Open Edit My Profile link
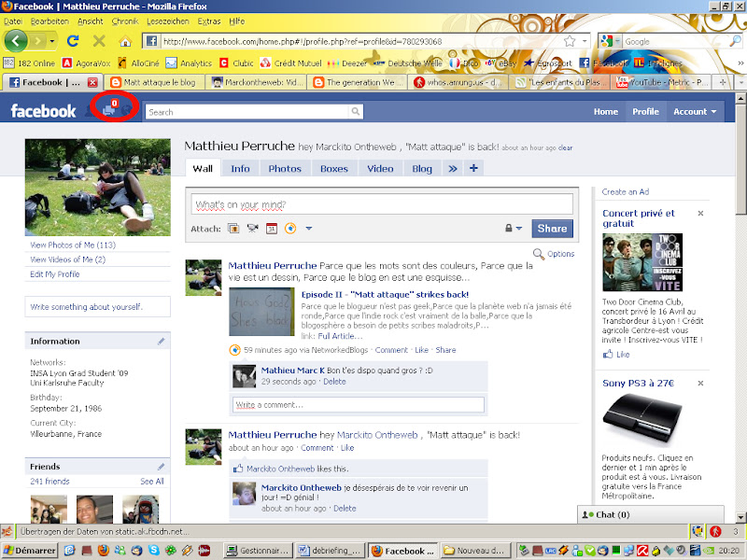This screenshot has width=747, height=560. click(55, 273)
